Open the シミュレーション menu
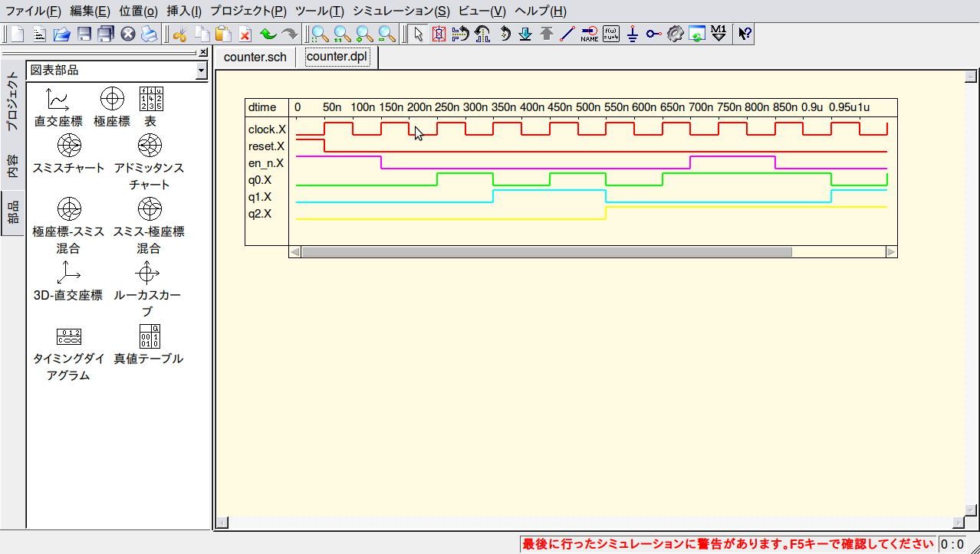The height and width of the screenshot is (554, 980). coord(401,11)
